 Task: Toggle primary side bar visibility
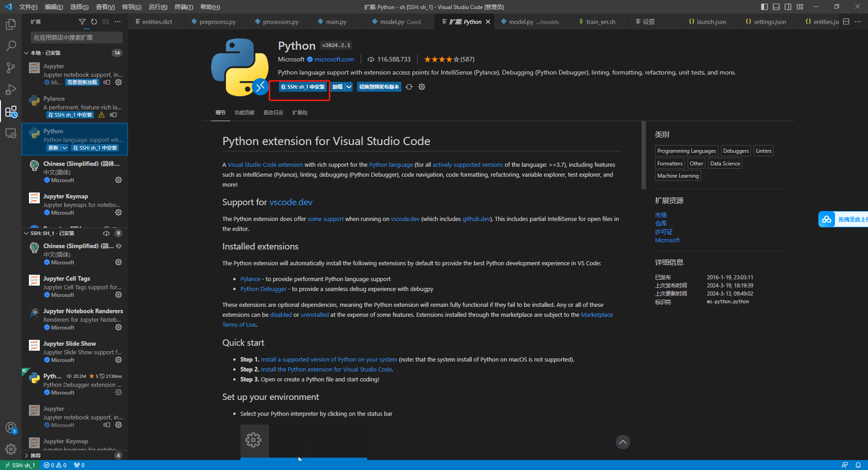tap(764, 7)
